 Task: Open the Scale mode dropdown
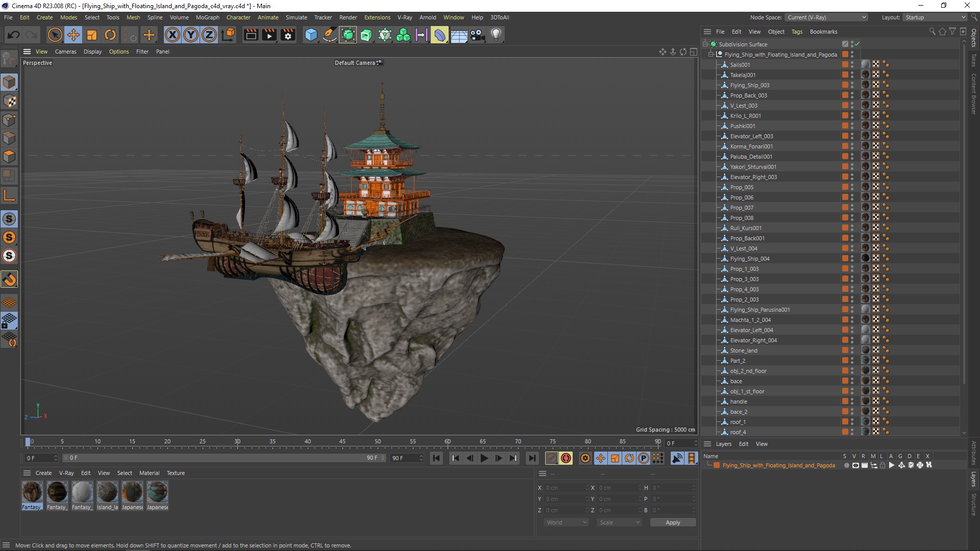click(619, 522)
